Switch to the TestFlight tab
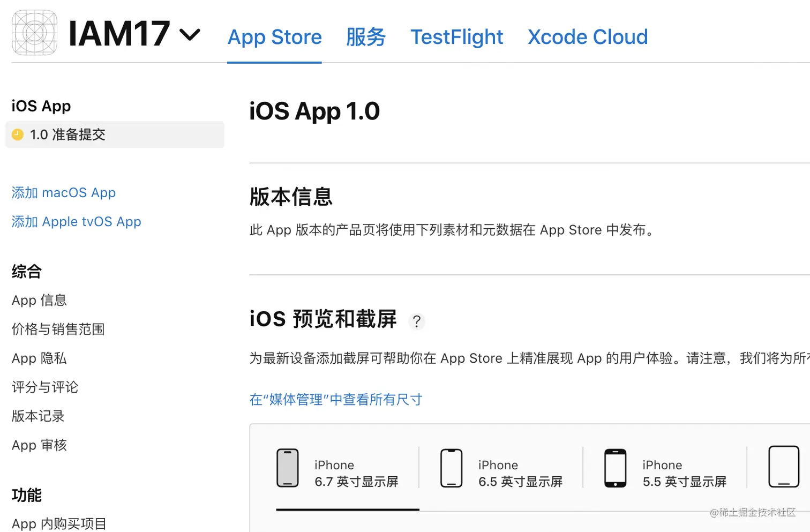Image resolution: width=810 pixels, height=532 pixels. click(x=457, y=37)
